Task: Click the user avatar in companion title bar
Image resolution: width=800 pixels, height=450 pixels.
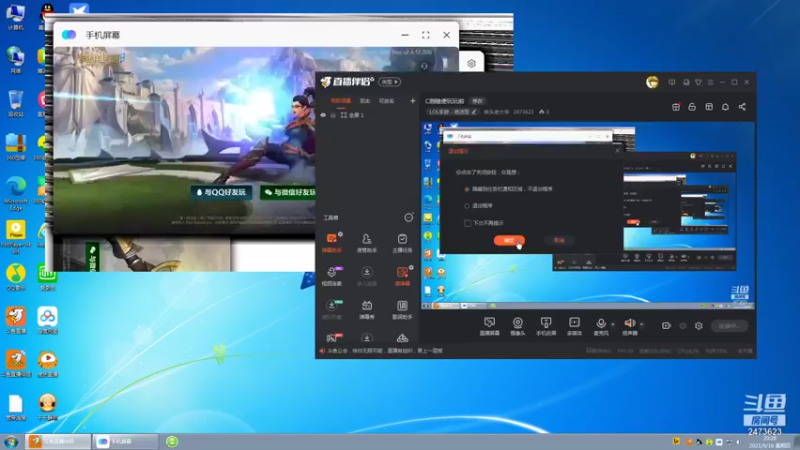Action: (652, 82)
